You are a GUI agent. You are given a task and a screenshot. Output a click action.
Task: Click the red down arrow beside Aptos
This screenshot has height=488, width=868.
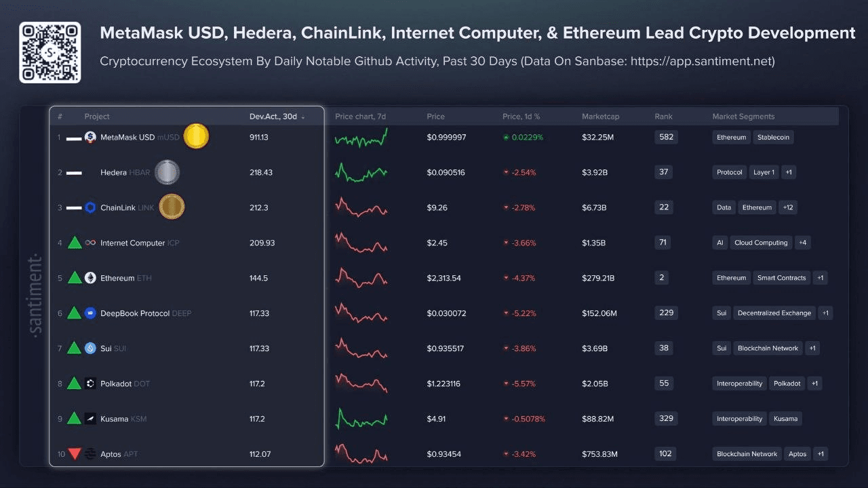[75, 454]
